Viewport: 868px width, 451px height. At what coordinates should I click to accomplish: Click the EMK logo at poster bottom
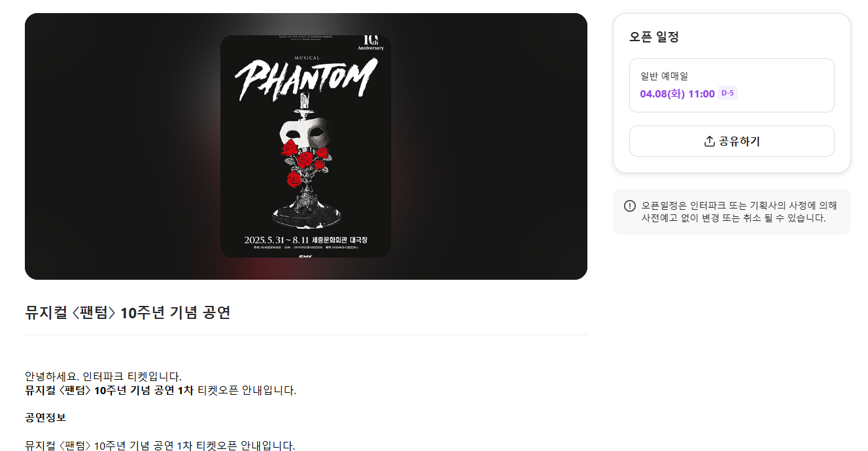click(305, 256)
